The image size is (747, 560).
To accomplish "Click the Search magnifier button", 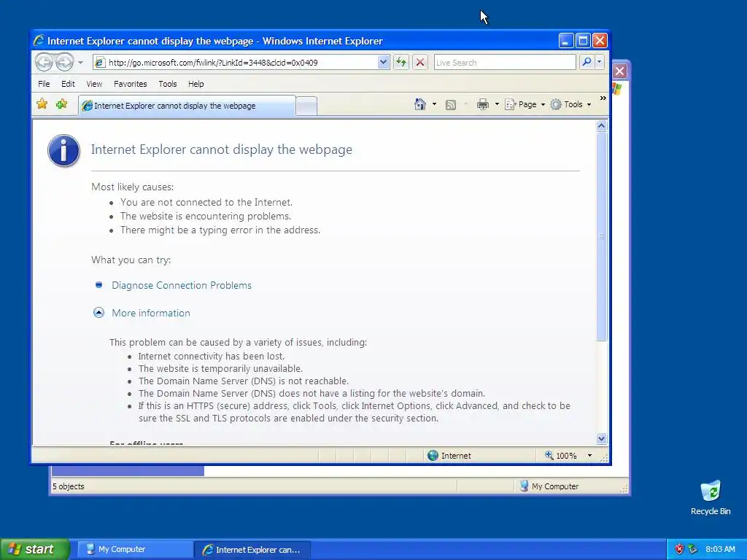I will click(587, 62).
